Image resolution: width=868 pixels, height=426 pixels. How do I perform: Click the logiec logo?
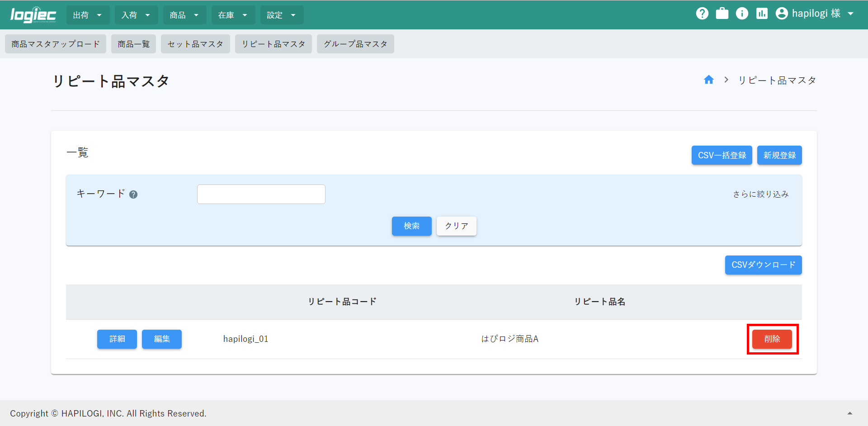(33, 14)
